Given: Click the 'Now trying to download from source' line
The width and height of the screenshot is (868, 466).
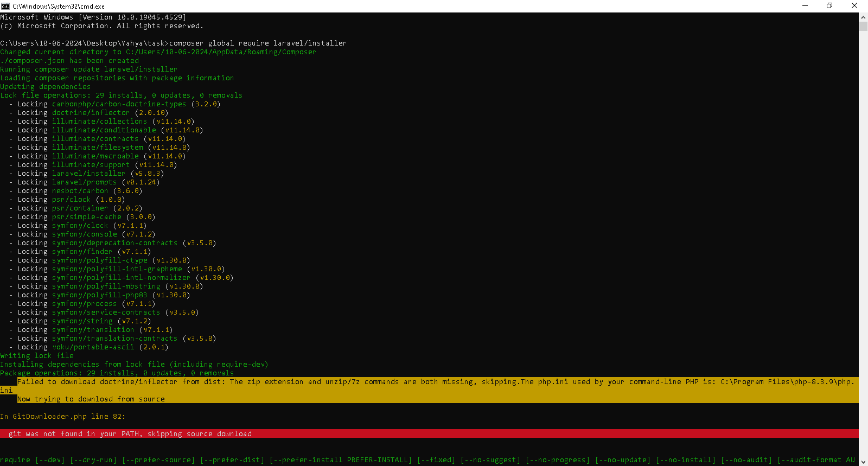Looking at the screenshot, I should coord(91,399).
